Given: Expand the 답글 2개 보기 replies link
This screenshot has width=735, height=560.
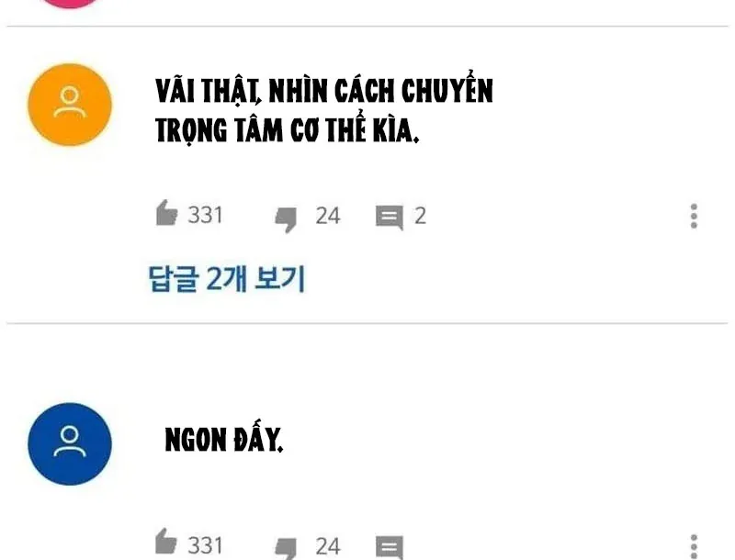Looking at the screenshot, I should [226, 278].
